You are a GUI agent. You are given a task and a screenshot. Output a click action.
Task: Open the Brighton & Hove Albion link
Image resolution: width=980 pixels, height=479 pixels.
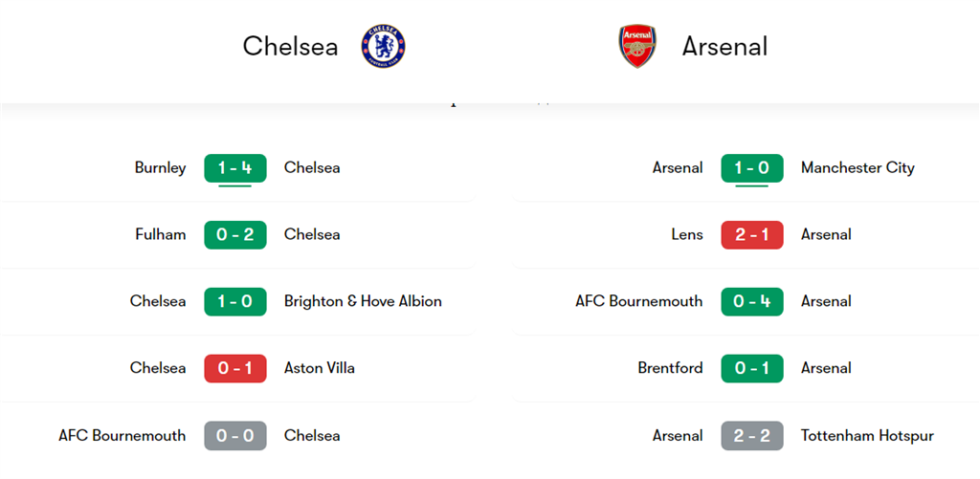pos(363,302)
